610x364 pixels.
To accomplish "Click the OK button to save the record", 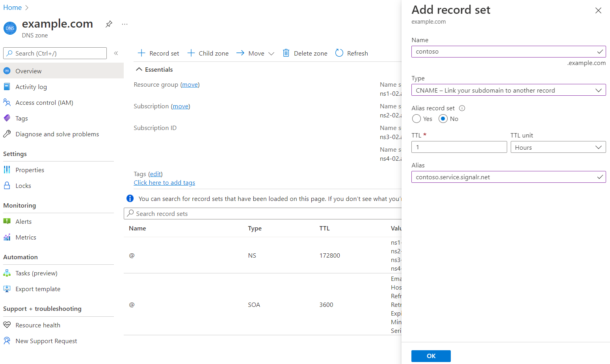I will point(431,356).
